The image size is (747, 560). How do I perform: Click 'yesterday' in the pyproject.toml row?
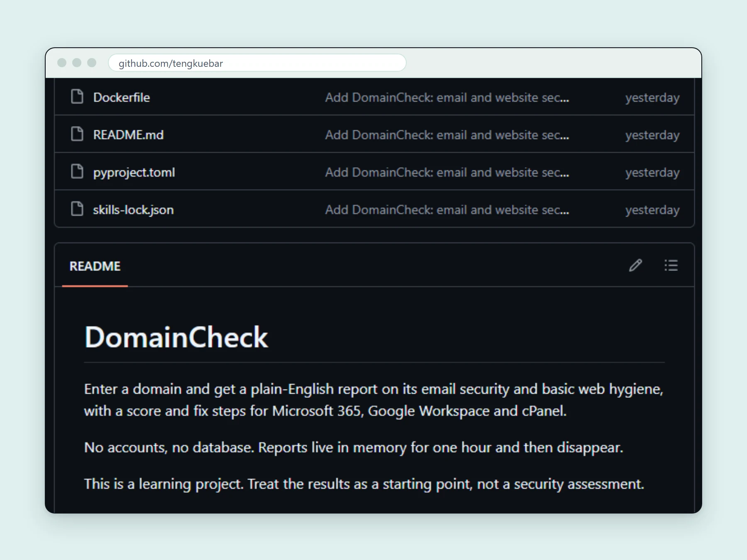tap(652, 173)
